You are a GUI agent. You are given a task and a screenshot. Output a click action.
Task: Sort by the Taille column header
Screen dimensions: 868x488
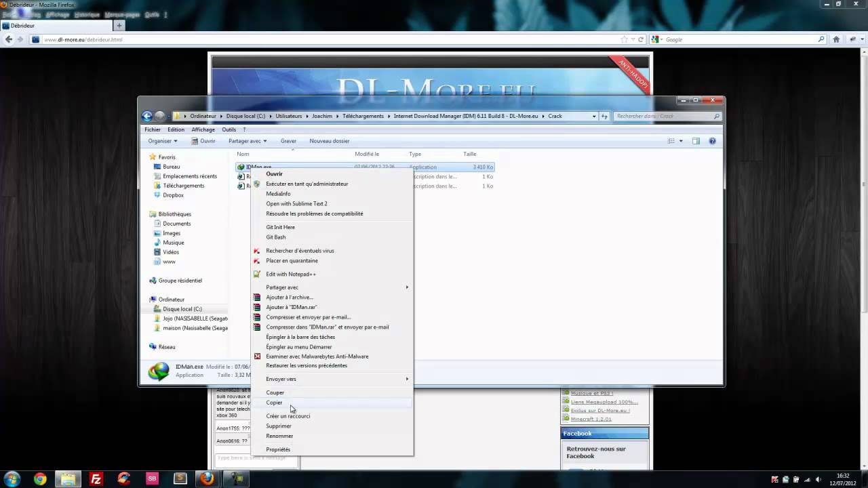click(x=470, y=154)
